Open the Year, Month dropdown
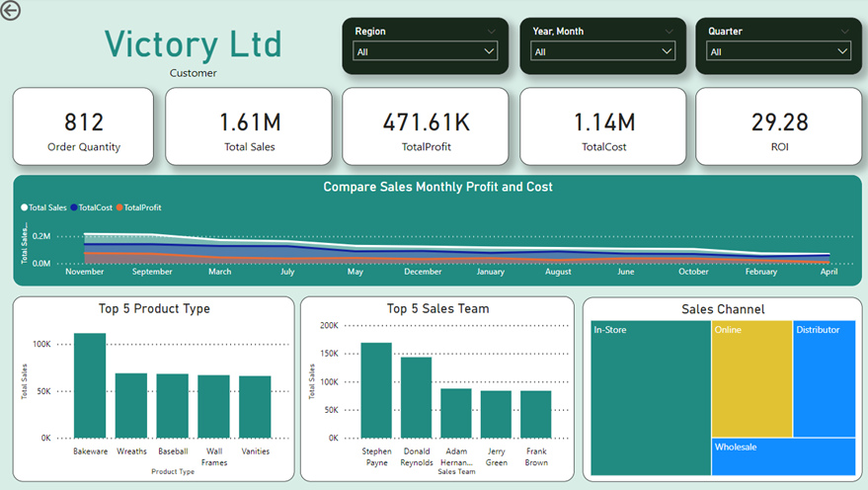The image size is (868, 490). (x=602, y=51)
